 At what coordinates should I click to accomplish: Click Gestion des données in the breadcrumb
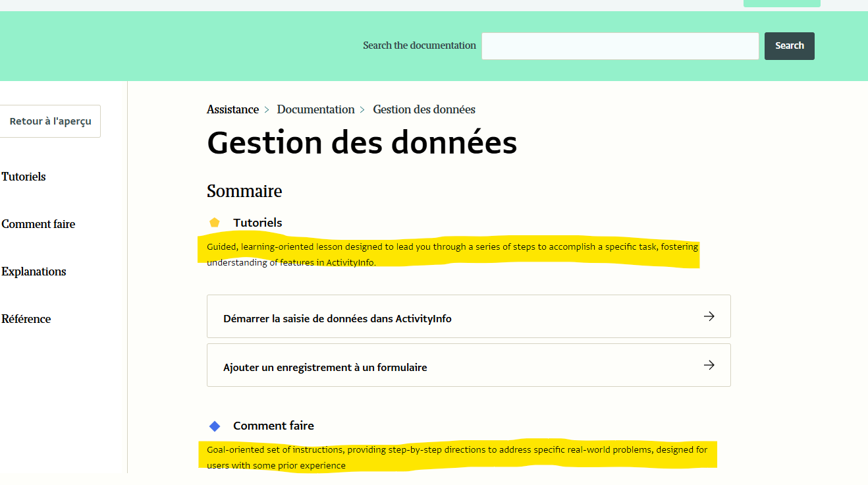pyautogui.click(x=424, y=109)
